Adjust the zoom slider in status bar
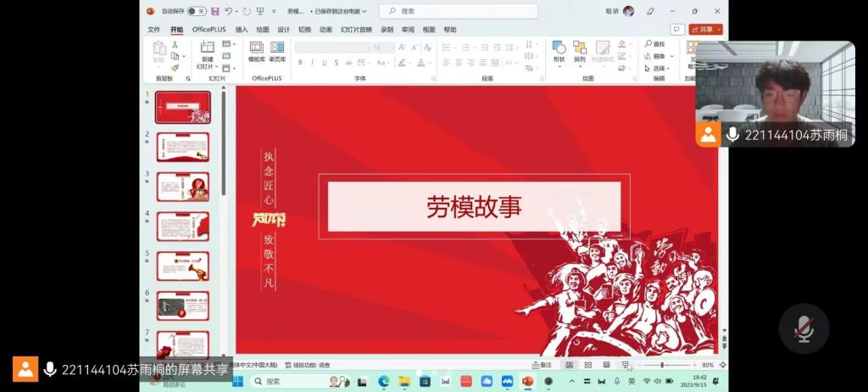This screenshot has width=868, height=392. coord(662,365)
